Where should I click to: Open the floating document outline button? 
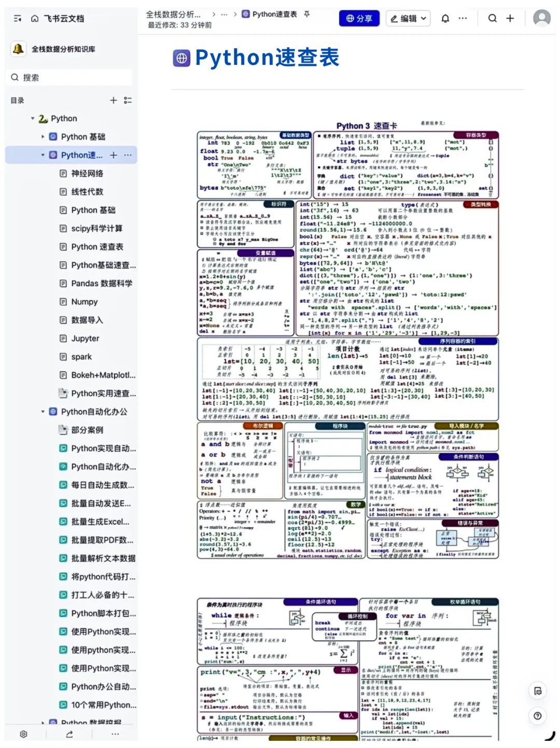coord(538,691)
